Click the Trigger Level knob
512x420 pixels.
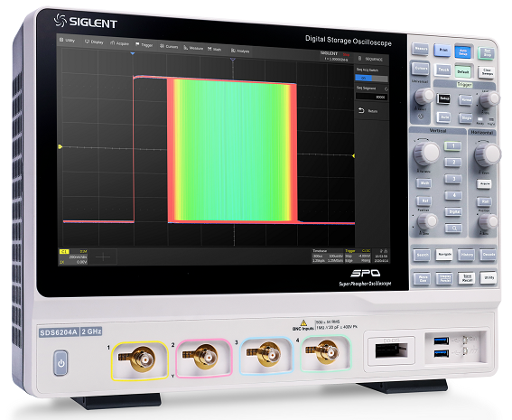pos(489,99)
